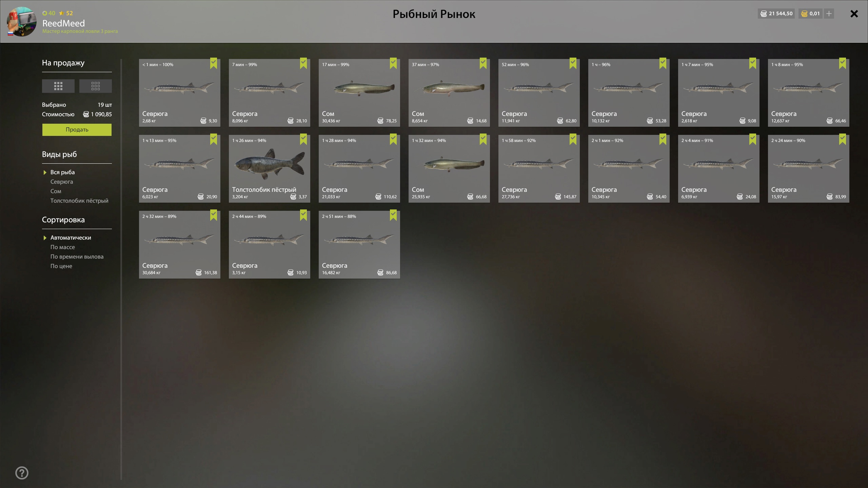This screenshot has width=868, height=488.
Task: Click the silver coins balance 21 544,50
Action: 776,14
